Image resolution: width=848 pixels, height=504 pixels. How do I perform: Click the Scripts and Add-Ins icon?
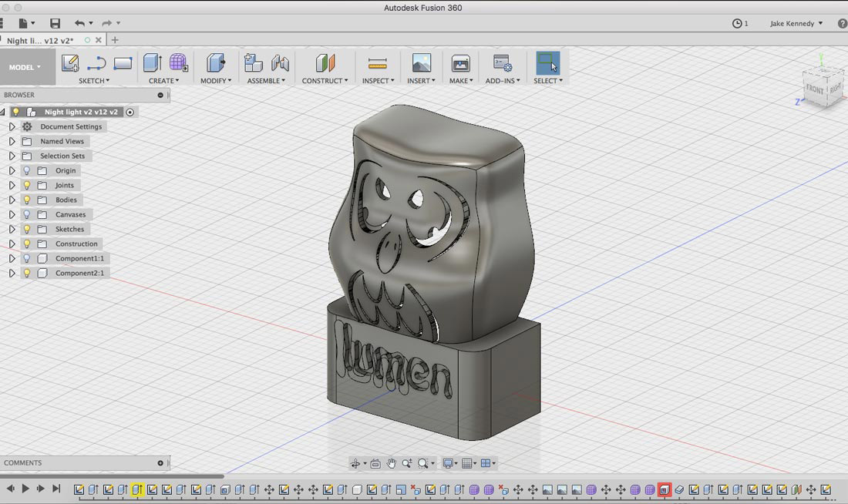point(503,63)
